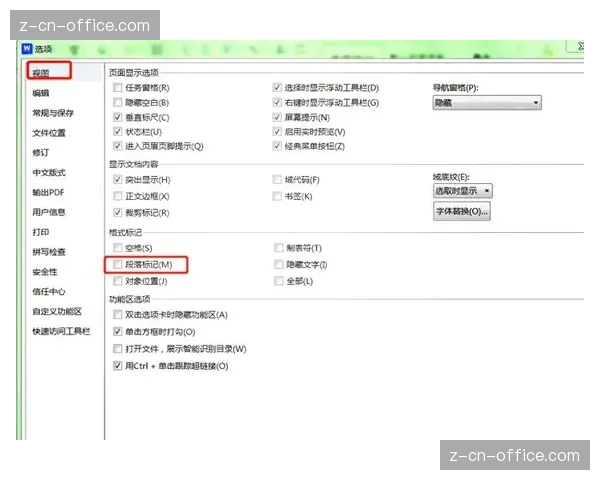Toggle the 突出显示(H) checkbox
Image resolution: width=600 pixels, height=480 pixels.
point(117,180)
